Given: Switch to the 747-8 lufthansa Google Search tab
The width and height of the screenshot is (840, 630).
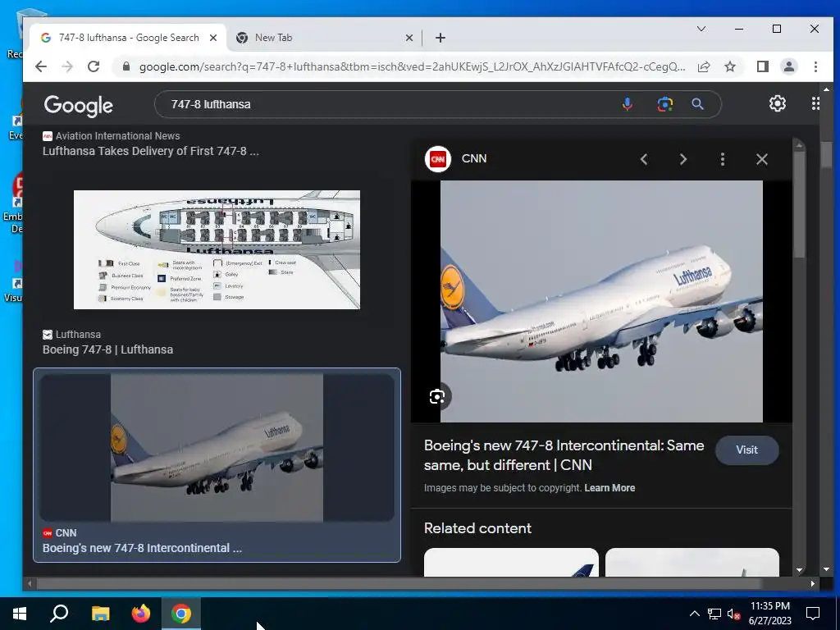Looking at the screenshot, I should (x=129, y=38).
